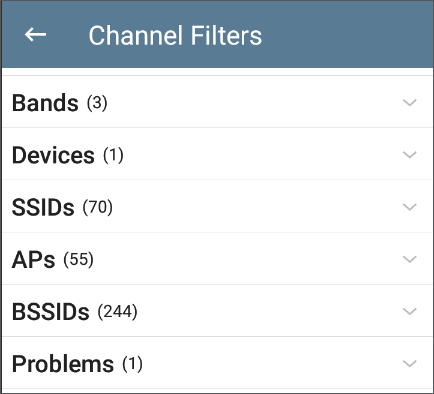The image size is (434, 394).
Task: Tap the APs filter heading
Action: (x=33, y=259)
